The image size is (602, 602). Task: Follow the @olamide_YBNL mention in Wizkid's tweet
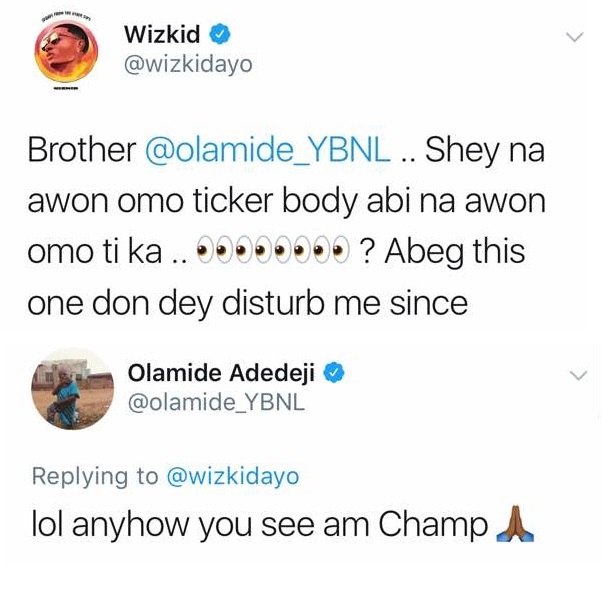pos(268,150)
